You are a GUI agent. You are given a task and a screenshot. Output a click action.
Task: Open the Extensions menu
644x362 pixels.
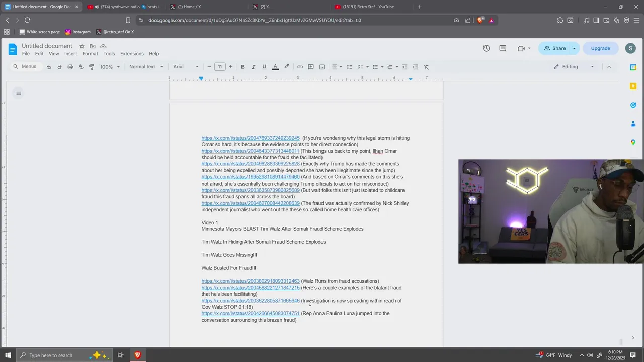132,54
